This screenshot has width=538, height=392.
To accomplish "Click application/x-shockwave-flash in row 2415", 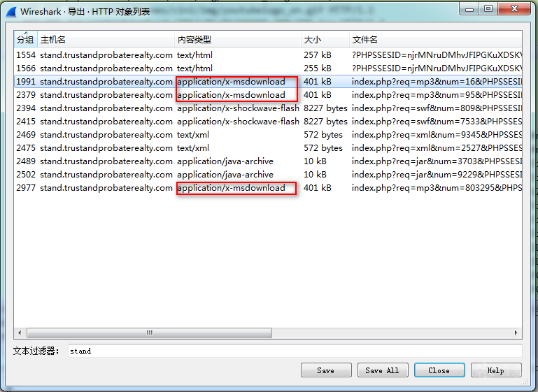I will click(x=238, y=122).
